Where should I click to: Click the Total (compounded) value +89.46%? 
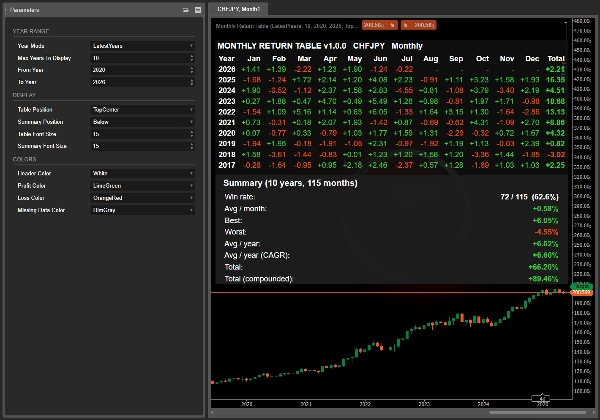[x=543, y=279]
